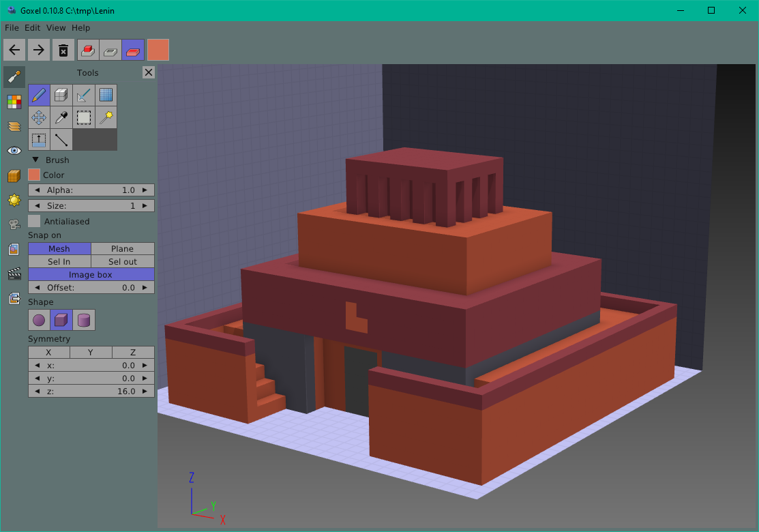Select the rectangular Selection tool
The width and height of the screenshot is (759, 532).
point(84,117)
